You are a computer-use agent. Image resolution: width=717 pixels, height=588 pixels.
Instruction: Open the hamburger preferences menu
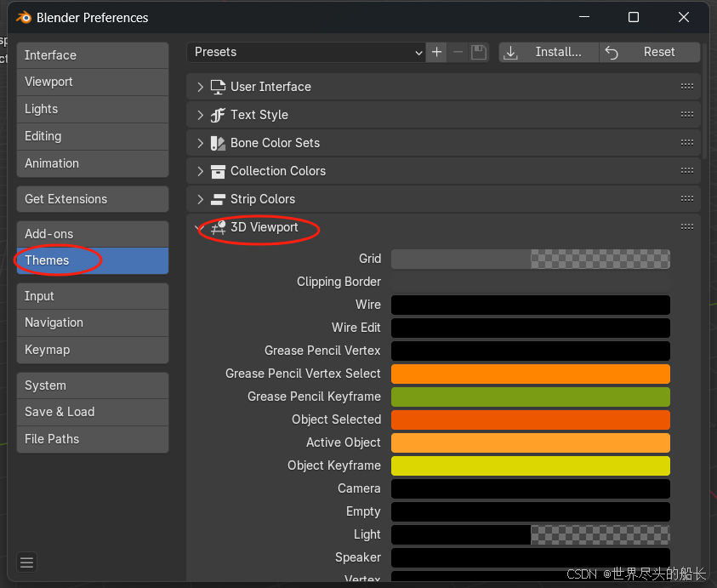26,562
